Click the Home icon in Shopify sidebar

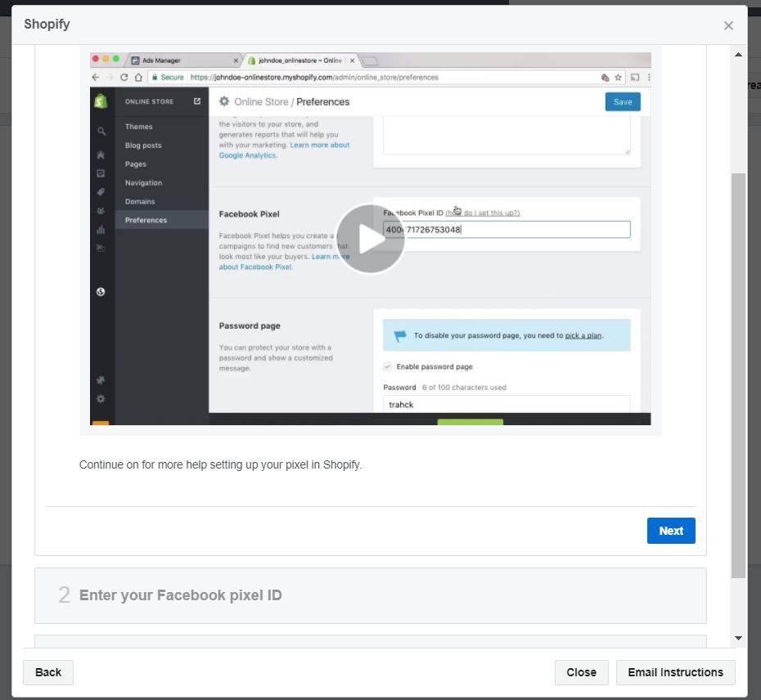(101, 155)
